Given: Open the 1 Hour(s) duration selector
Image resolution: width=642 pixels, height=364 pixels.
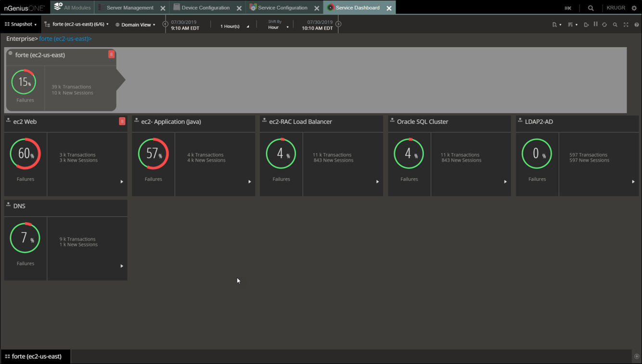Looking at the screenshot, I should coord(231,26).
